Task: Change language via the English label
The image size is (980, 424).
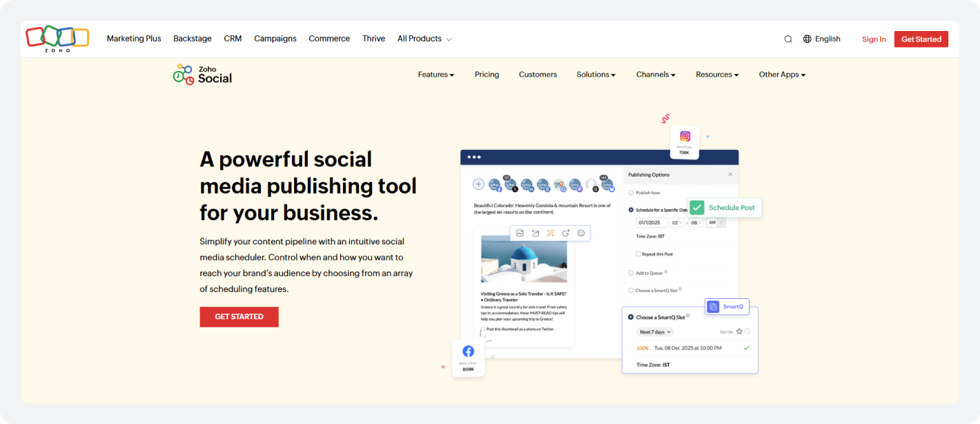Action: pyautogui.click(x=827, y=39)
